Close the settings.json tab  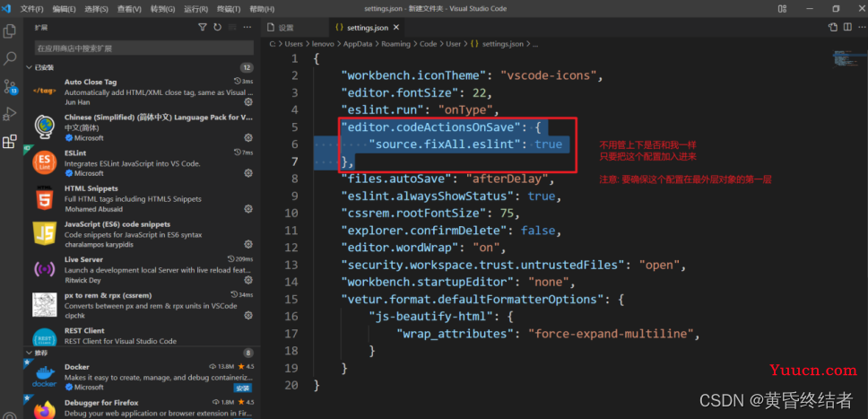point(398,28)
